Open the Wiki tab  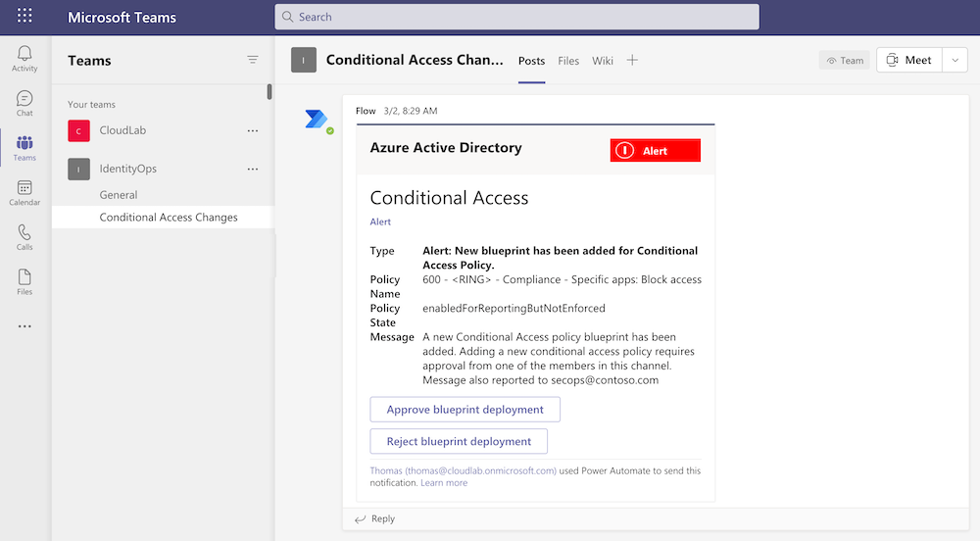[603, 61]
